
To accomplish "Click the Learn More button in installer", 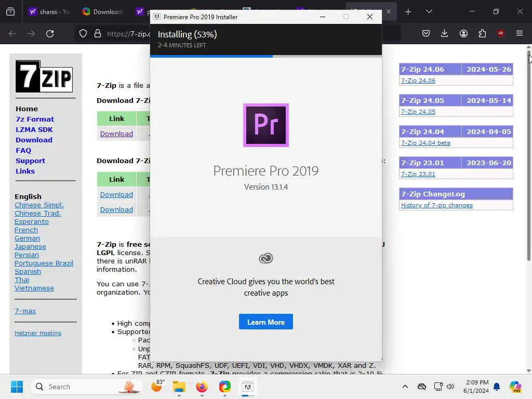I will tap(265, 322).
